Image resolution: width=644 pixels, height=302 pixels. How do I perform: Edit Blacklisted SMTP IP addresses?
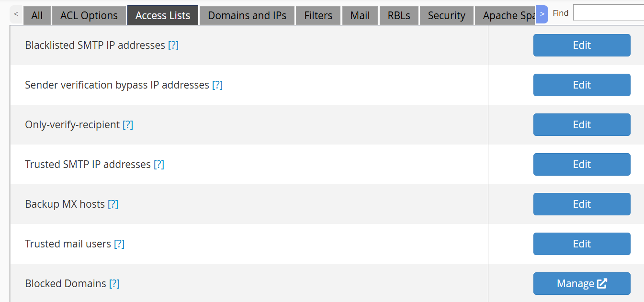tap(582, 45)
